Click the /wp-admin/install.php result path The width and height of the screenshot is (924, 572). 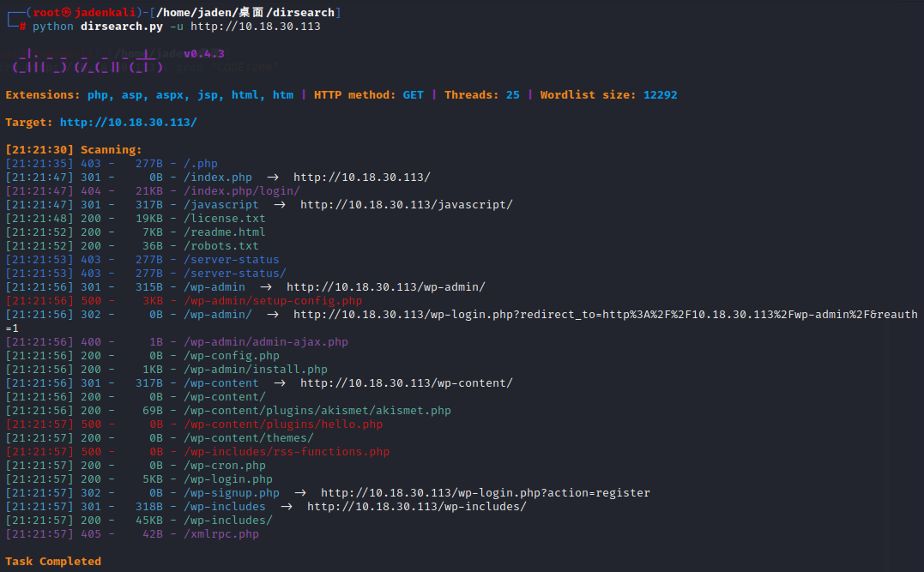point(255,370)
